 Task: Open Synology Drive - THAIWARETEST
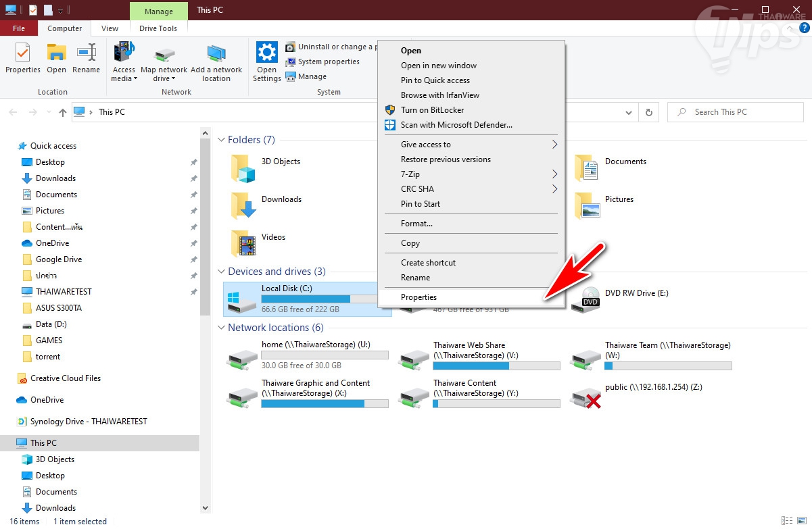click(x=82, y=422)
